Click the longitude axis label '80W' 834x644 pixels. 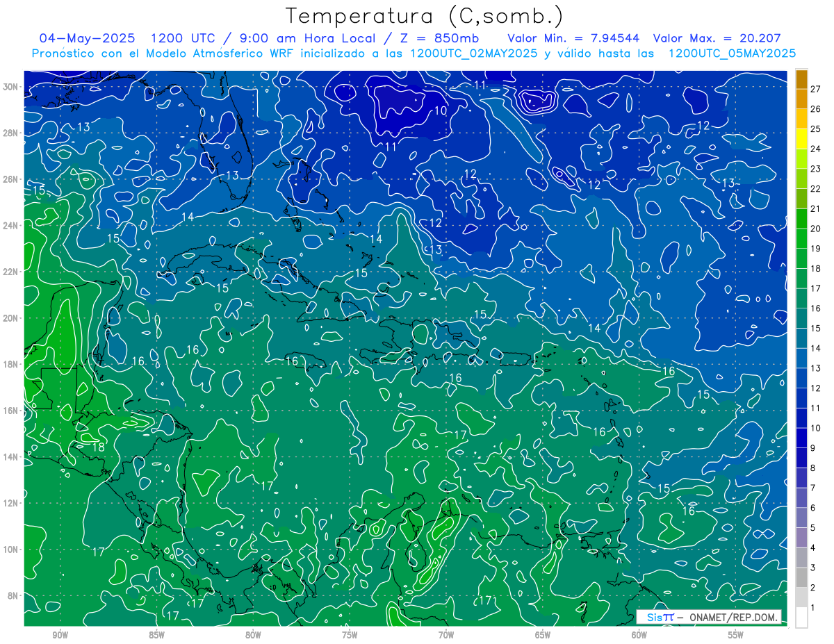click(x=253, y=636)
